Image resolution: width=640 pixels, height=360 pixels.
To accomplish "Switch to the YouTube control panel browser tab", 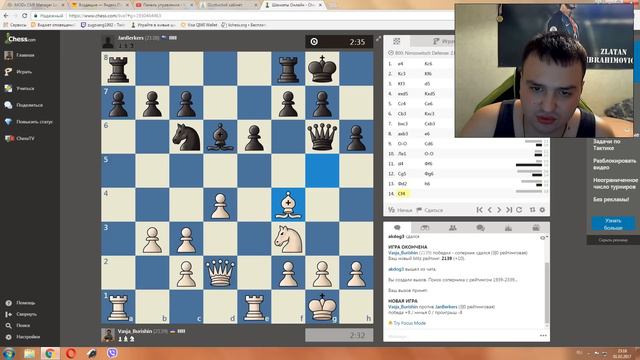I will click(x=164, y=5).
